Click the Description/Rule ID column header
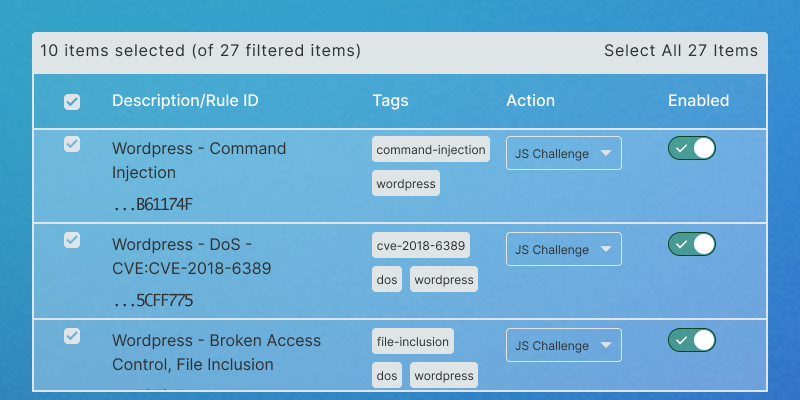Screen dimensions: 800x400 [185, 100]
